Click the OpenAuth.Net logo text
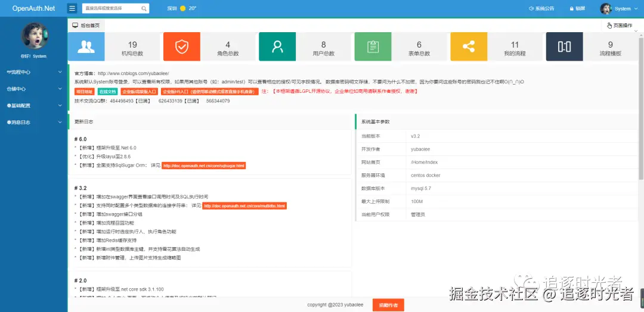This screenshot has width=644, height=312. point(33,8)
